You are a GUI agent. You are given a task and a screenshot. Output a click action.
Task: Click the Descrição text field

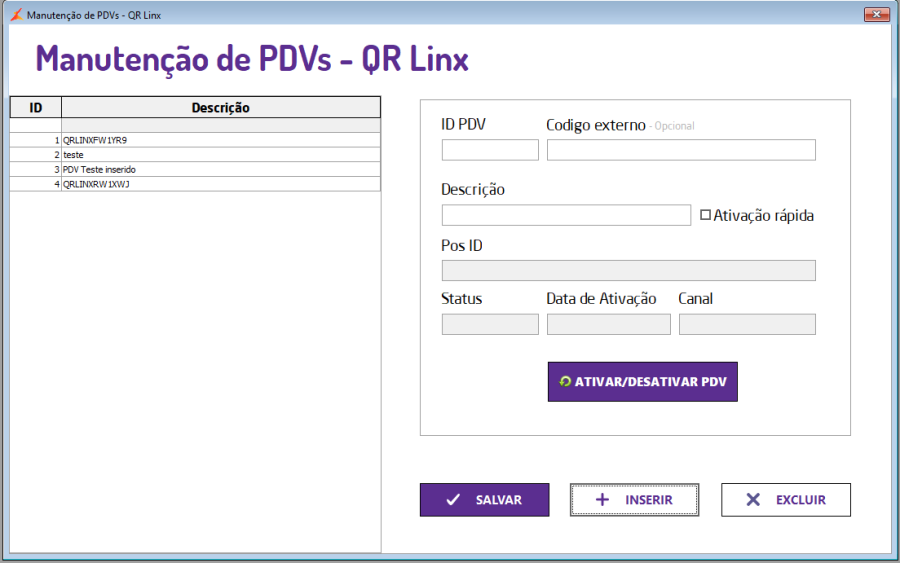[x=566, y=215]
